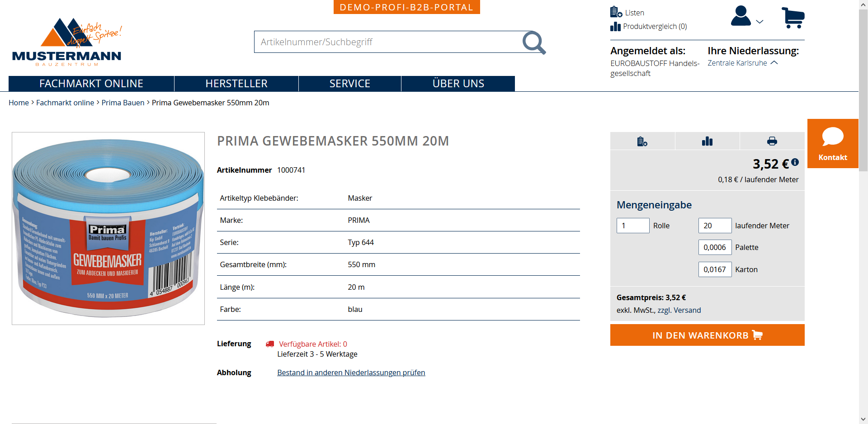The height and width of the screenshot is (424, 868).
Task: Click the search magnifier icon
Action: pos(534,42)
